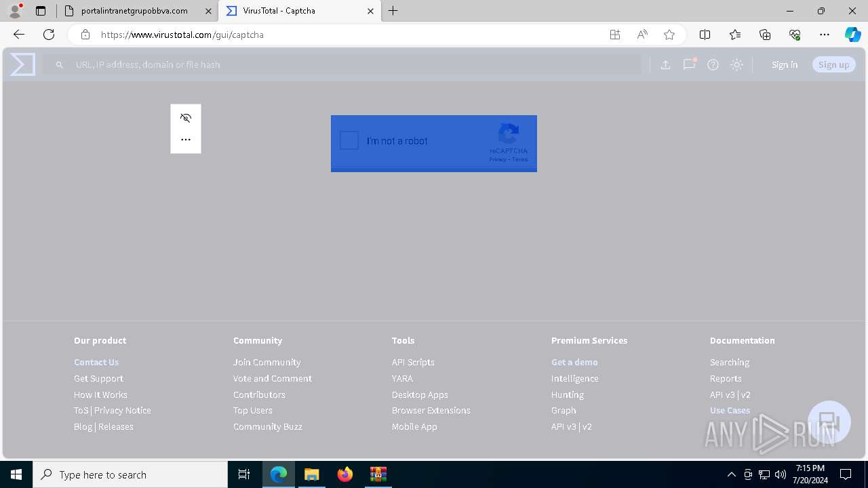
Task: Open the Contributors link
Action: click(x=259, y=395)
